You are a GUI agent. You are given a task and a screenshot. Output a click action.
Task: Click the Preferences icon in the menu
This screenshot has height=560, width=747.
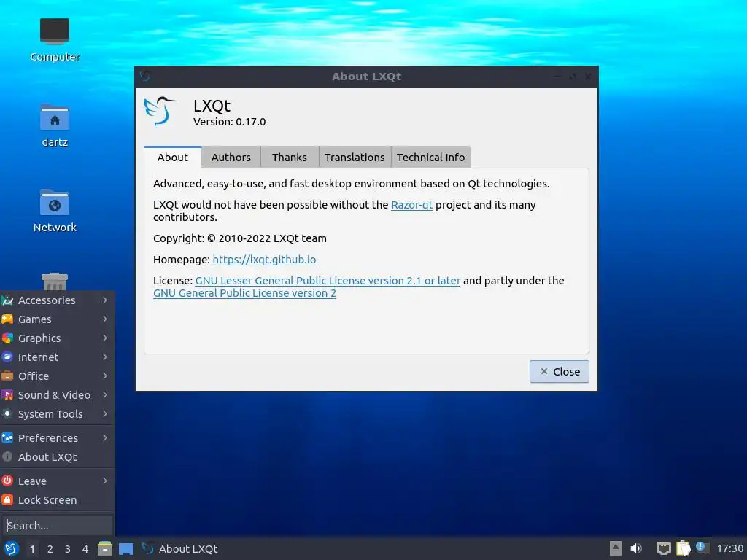[7, 437]
